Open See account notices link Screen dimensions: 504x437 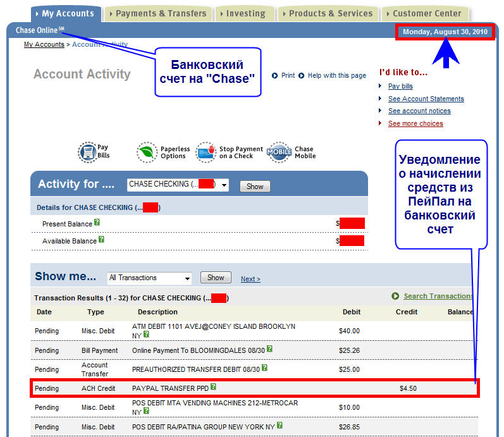click(x=419, y=111)
